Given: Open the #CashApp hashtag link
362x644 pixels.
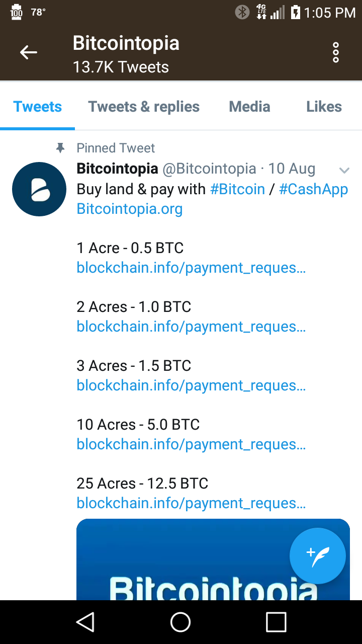Looking at the screenshot, I should click(314, 189).
